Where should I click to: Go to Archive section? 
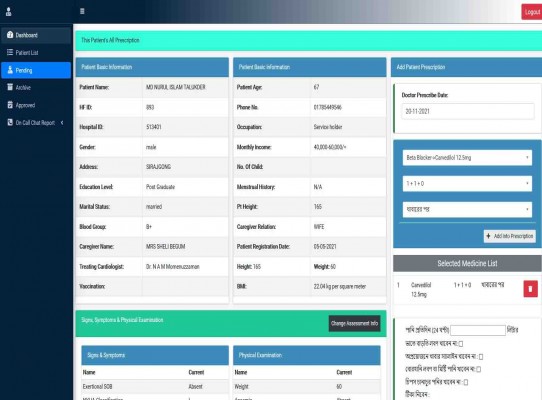36,87
